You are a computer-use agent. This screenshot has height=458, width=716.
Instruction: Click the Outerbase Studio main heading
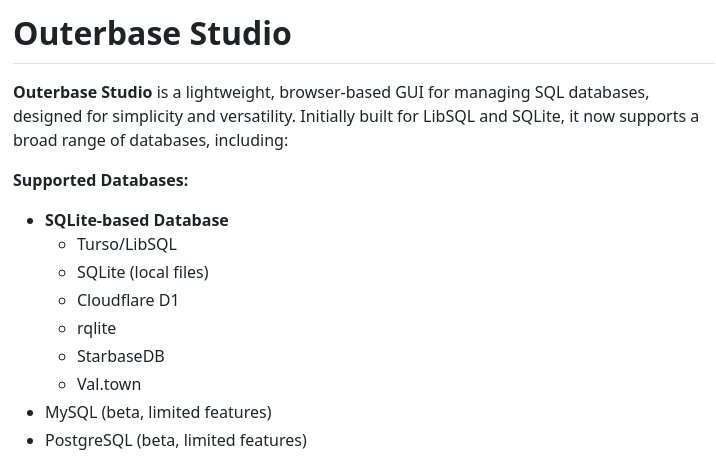coord(152,34)
